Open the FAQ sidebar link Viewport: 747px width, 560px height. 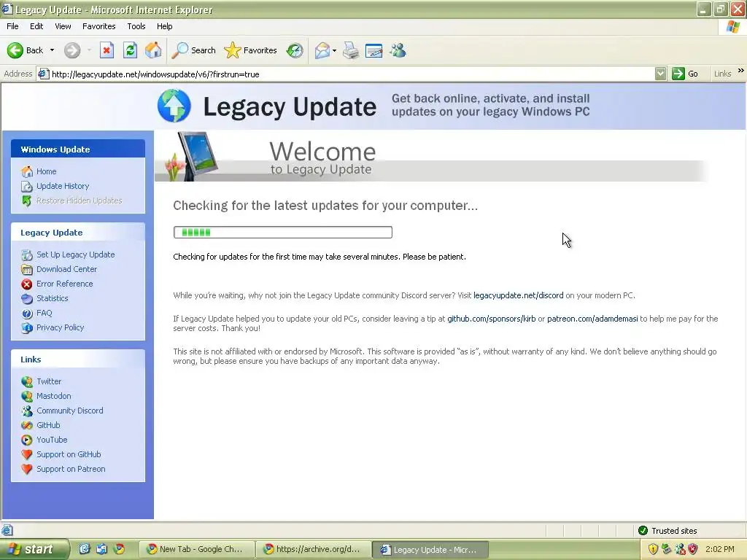(x=44, y=314)
